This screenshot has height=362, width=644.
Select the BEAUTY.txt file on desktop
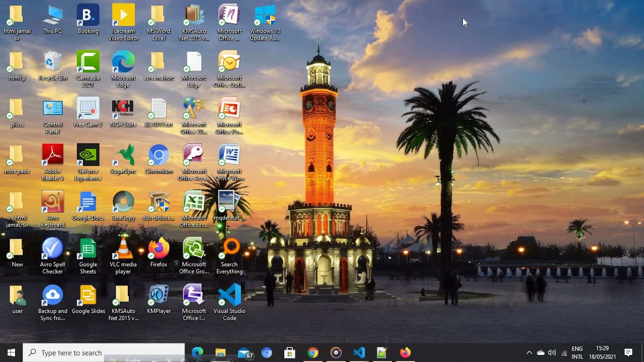coord(158,113)
